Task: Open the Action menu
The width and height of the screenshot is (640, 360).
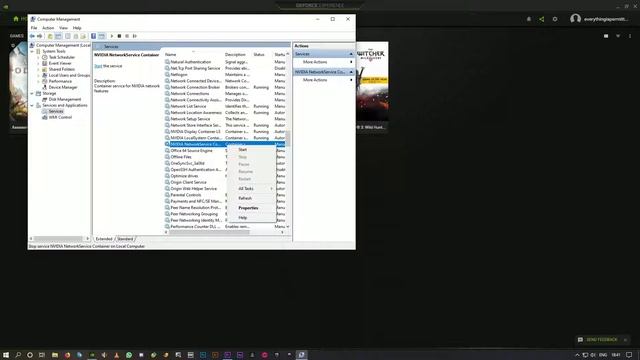Action: (x=48, y=28)
